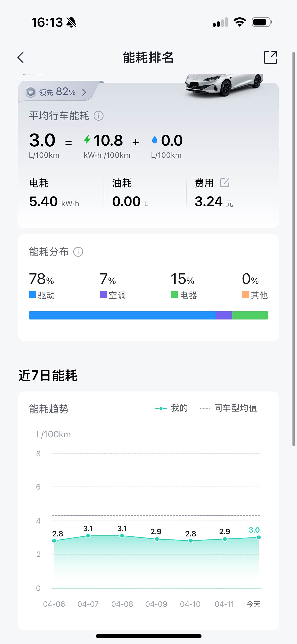Tap info icon beside 平均行车能耗

tap(98, 116)
